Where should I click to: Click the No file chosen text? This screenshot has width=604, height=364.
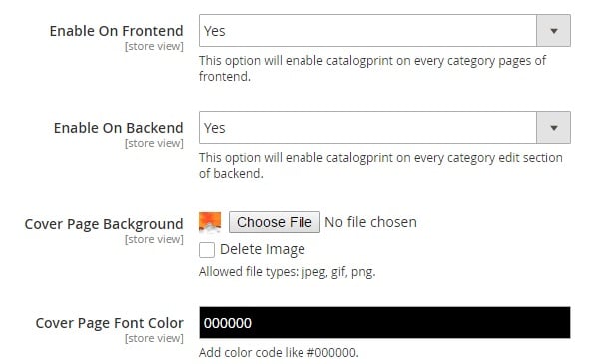tap(370, 222)
